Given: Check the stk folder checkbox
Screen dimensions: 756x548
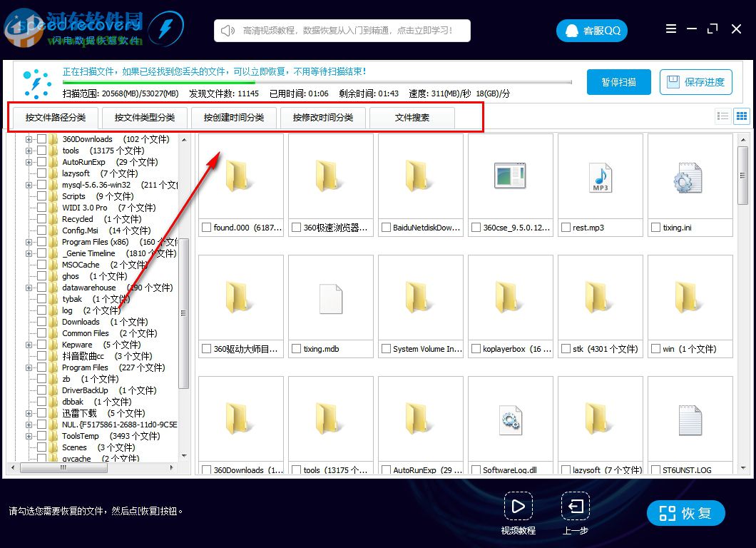Looking at the screenshot, I should point(566,348).
